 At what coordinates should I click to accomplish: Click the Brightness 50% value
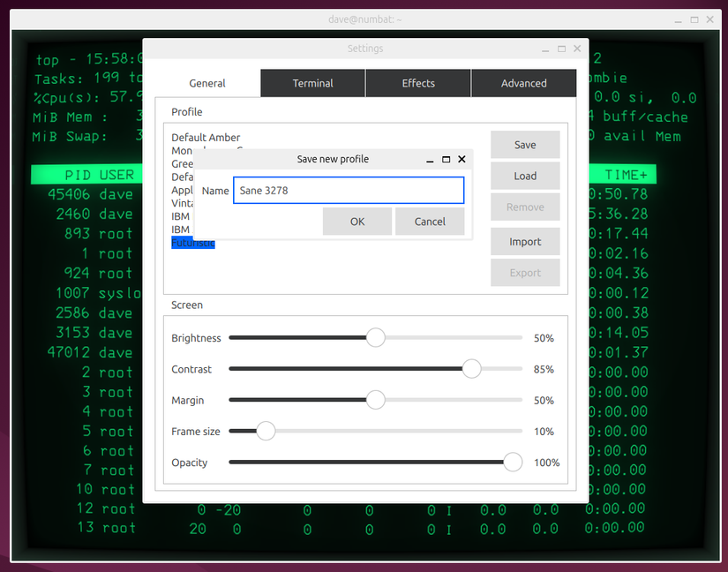click(x=544, y=338)
